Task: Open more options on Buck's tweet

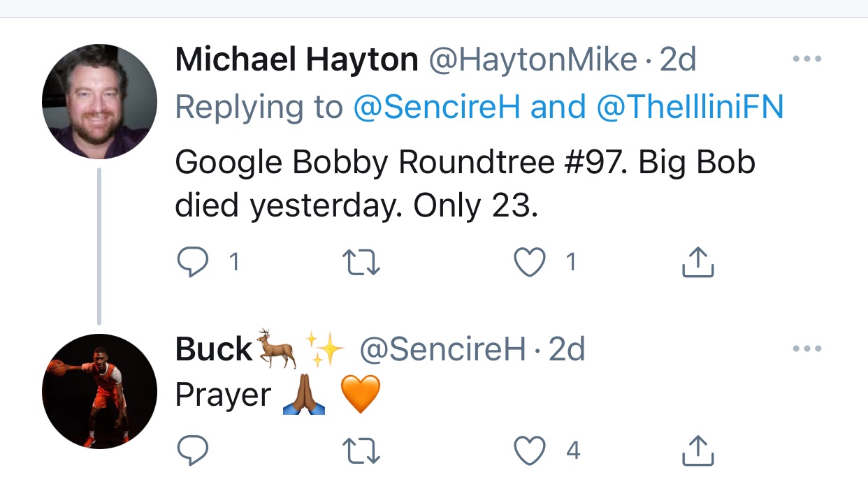Action: (808, 349)
